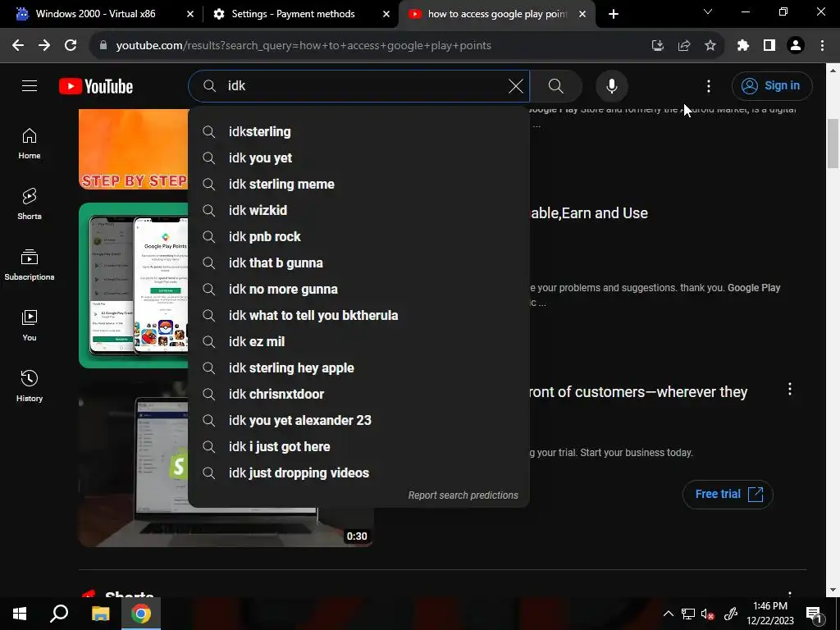840x630 pixels.
Task: Install app via the download icon in the address bar
Action: tap(657, 45)
